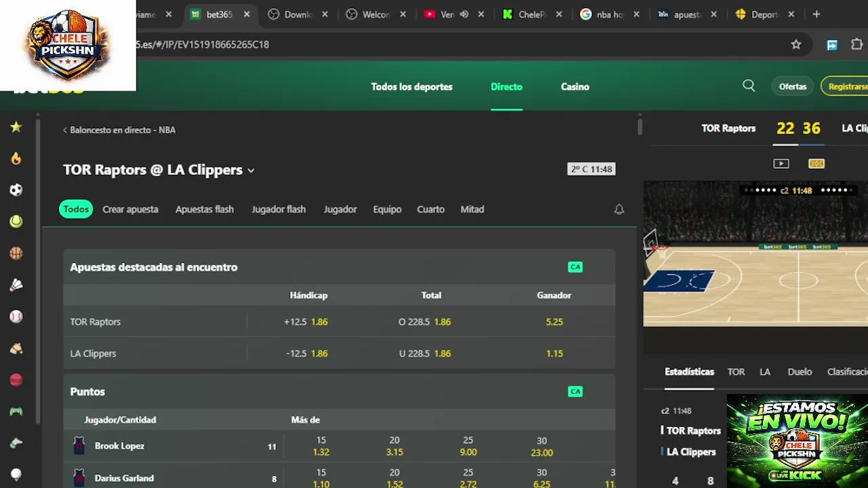This screenshot has height=488, width=868.
Task: Open the live video stream icon
Action: pos(781,163)
